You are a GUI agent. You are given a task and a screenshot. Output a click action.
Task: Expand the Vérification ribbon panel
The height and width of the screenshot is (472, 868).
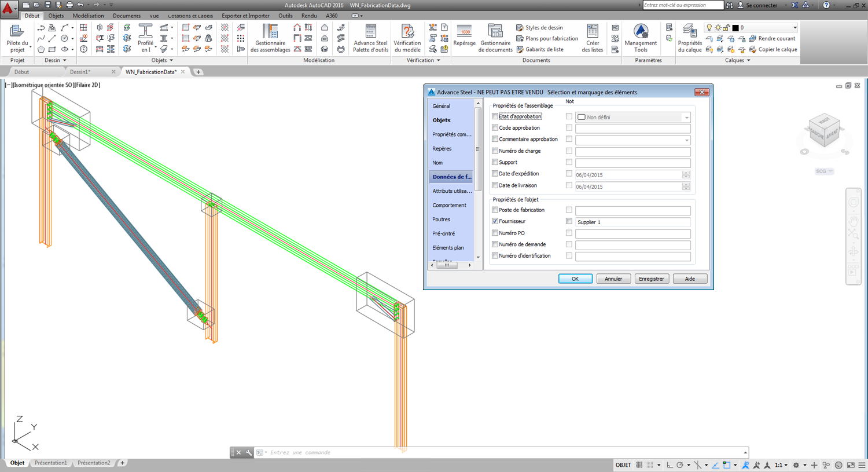(424, 60)
